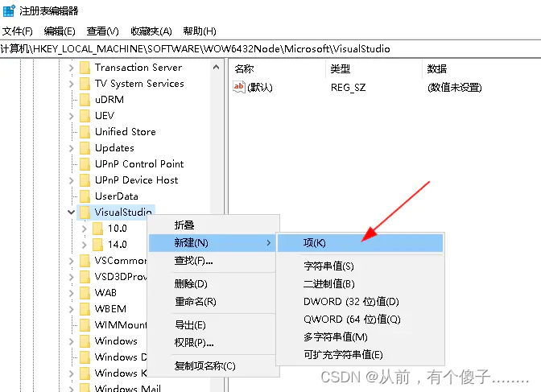541x392 pixels.
Task: Click the (数值未设置) data cell
Action: [454, 88]
